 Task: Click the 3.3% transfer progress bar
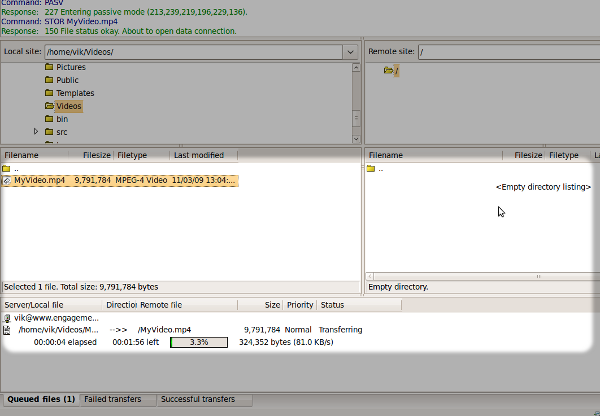point(199,342)
